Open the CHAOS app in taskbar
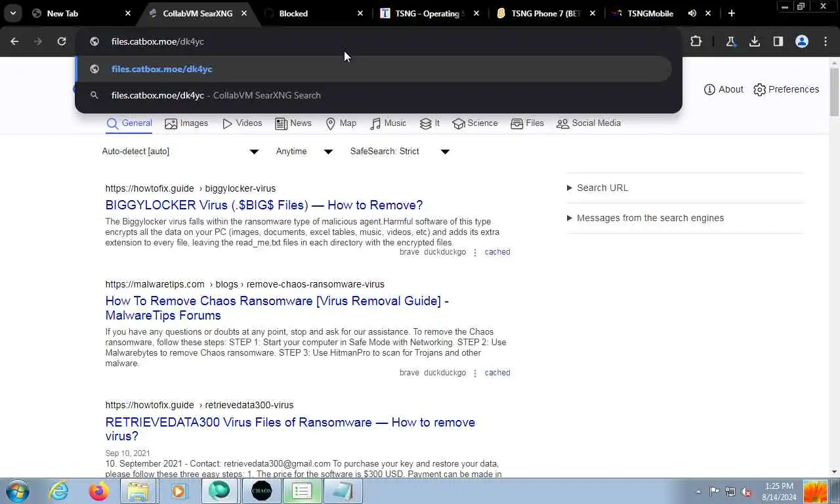The image size is (840, 504). pos(261,491)
